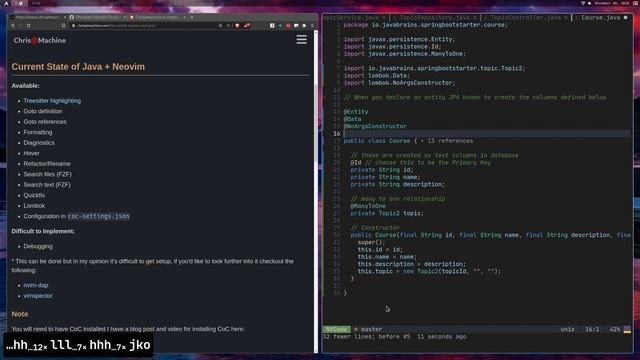640x360 pixels.
Task: Switch to the GitHub browser tab
Action: click(x=97, y=18)
